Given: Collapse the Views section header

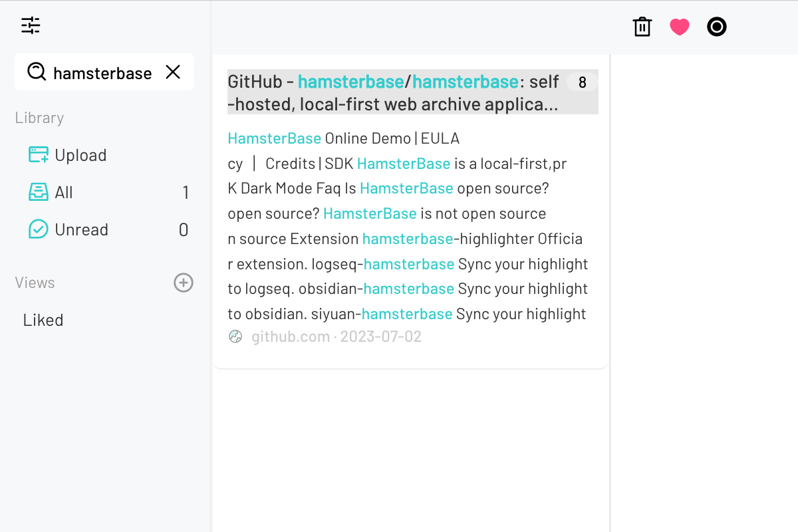Looking at the screenshot, I should [34, 283].
